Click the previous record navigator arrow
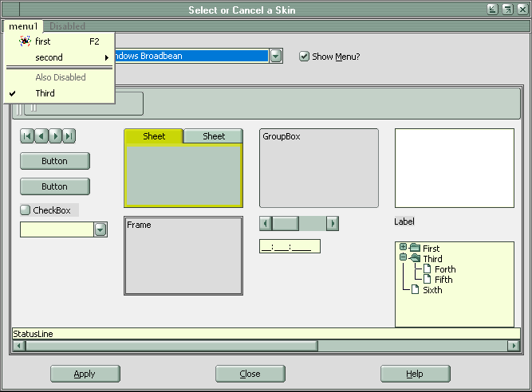The width and height of the screenshot is (532, 392). pos(41,136)
